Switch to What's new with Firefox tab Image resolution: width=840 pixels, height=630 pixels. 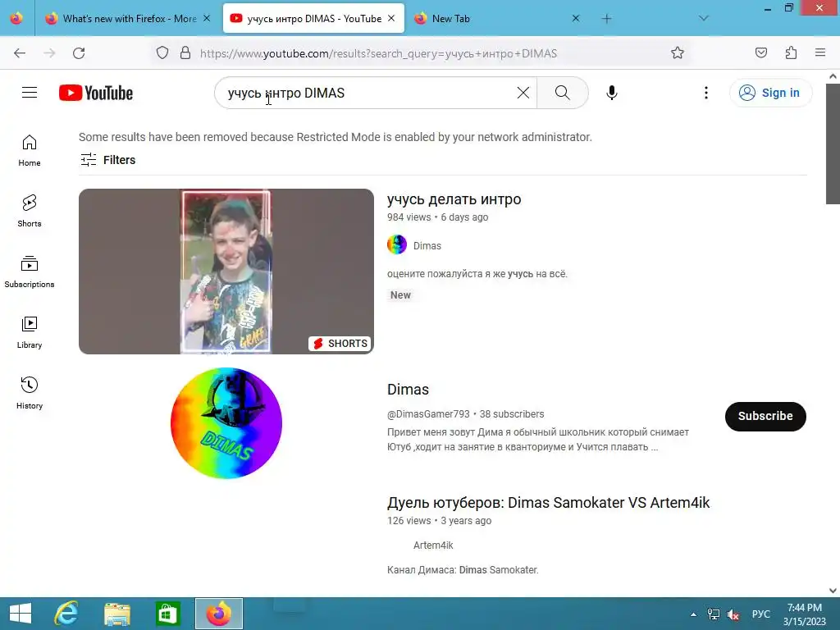129,19
